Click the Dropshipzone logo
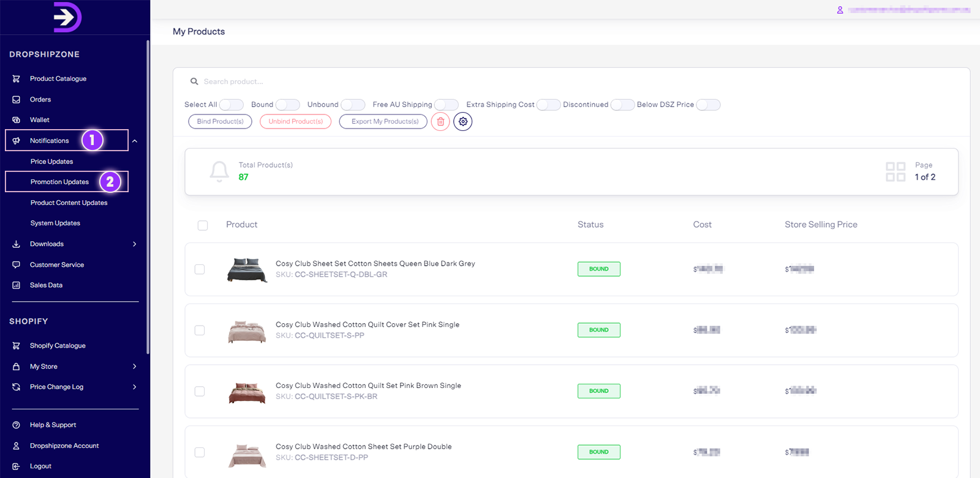The image size is (980, 478). point(67,17)
